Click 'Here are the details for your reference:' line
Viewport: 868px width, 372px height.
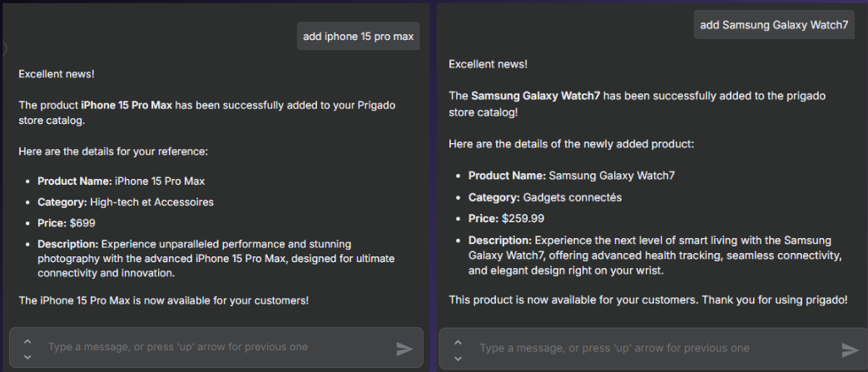113,151
